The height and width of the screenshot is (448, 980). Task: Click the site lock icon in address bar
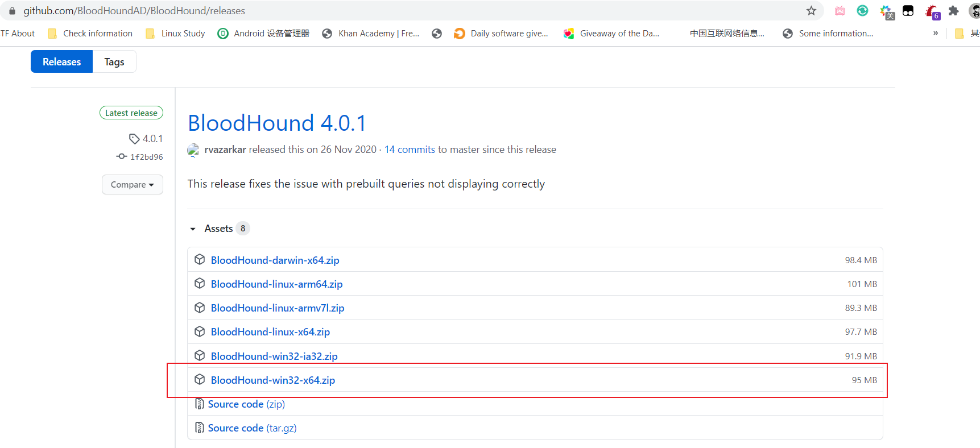[x=12, y=11]
